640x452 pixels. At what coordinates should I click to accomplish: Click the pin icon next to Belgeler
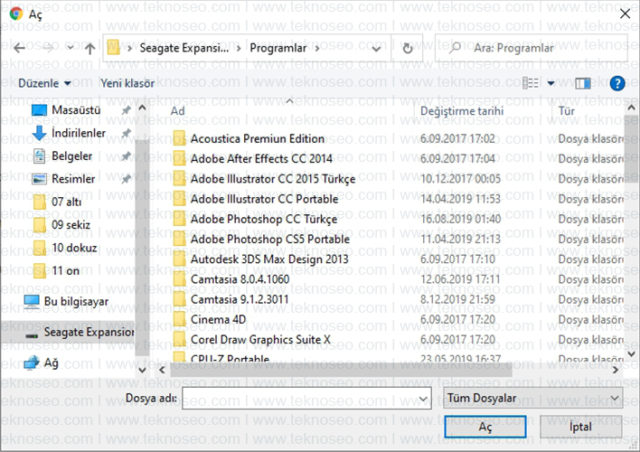pyautogui.click(x=126, y=156)
